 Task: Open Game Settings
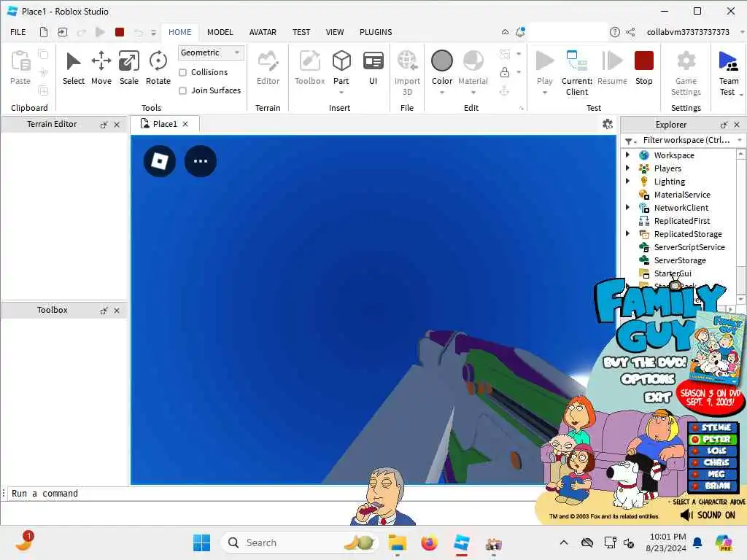click(x=686, y=73)
